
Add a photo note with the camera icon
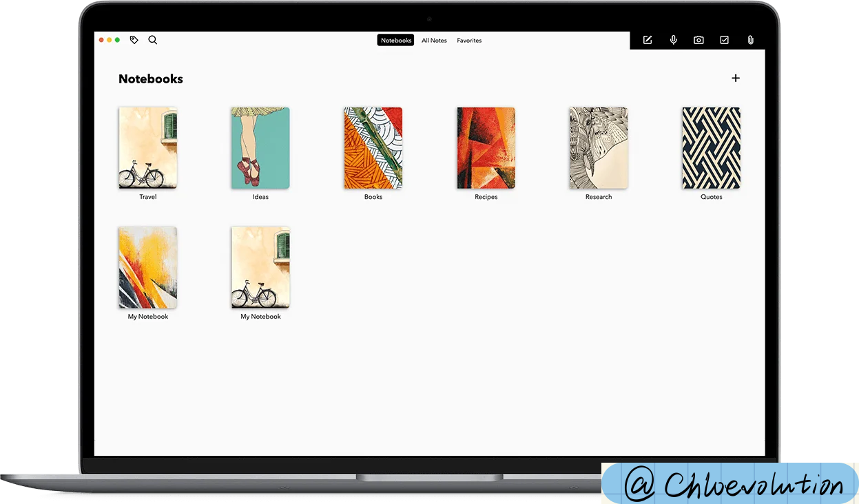click(x=698, y=40)
